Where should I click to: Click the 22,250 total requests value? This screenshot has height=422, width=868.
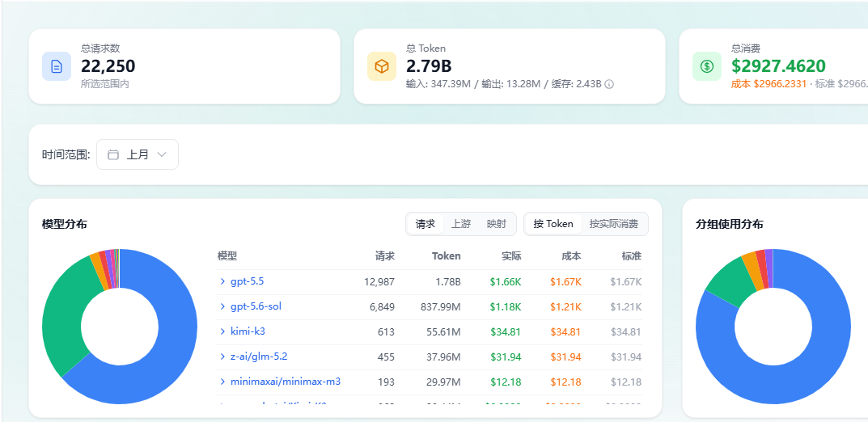[108, 66]
